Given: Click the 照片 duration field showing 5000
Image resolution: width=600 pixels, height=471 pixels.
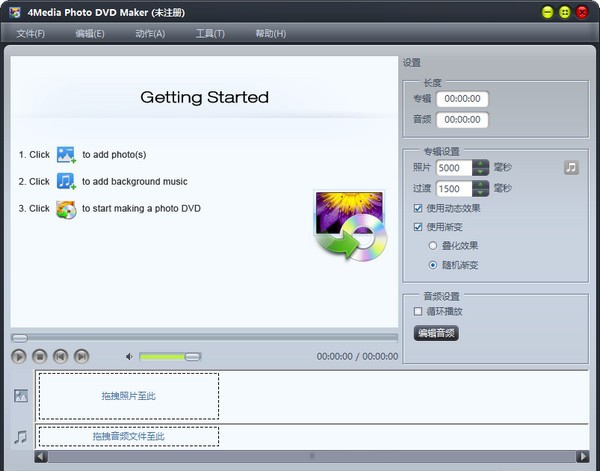Looking at the screenshot, I should 454,168.
